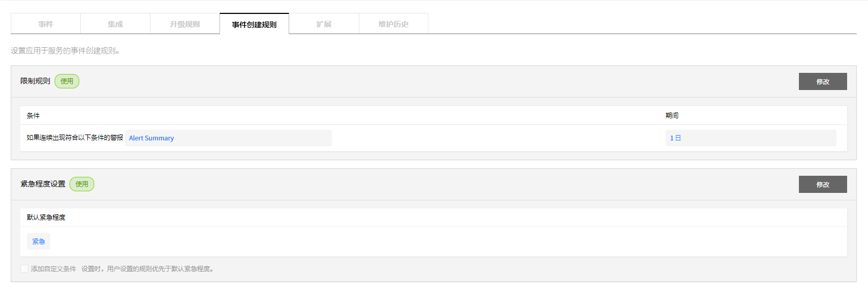Go to the 升级规则 tab

pos(185,24)
